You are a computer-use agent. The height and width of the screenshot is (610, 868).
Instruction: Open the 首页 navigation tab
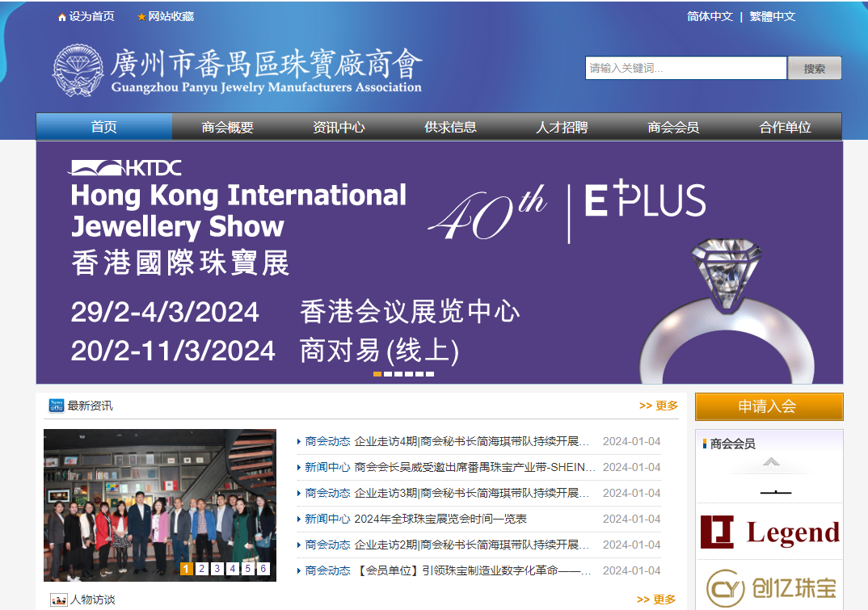(x=104, y=127)
